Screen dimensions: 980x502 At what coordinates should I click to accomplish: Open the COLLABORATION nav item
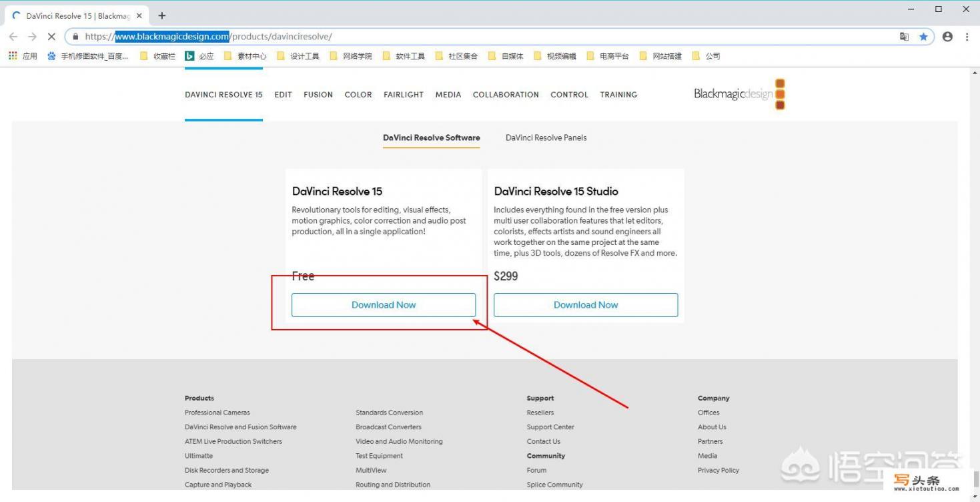coord(506,95)
